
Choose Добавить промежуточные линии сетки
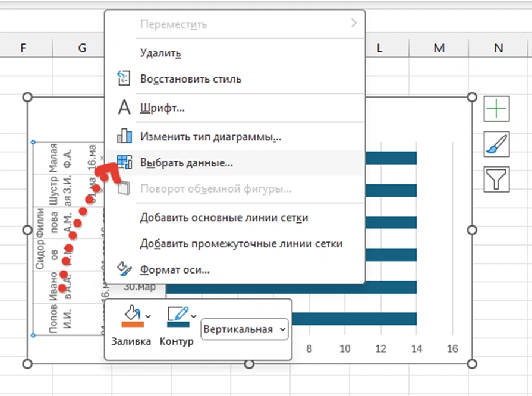235,244
